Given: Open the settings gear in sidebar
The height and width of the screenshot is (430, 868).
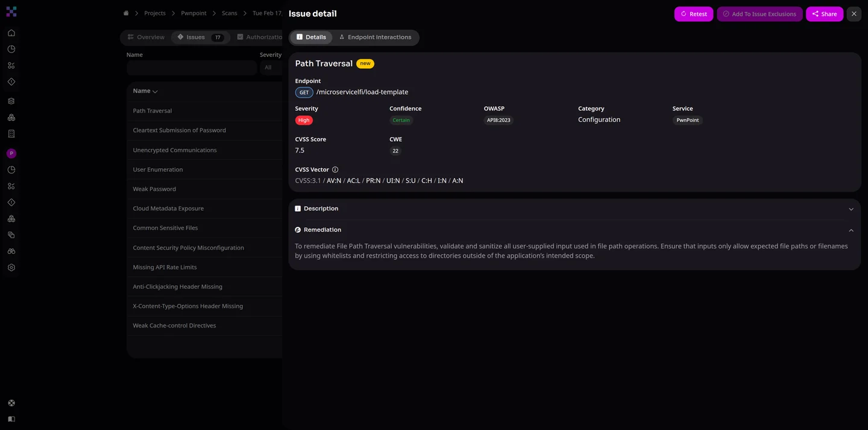Looking at the screenshot, I should (11, 268).
